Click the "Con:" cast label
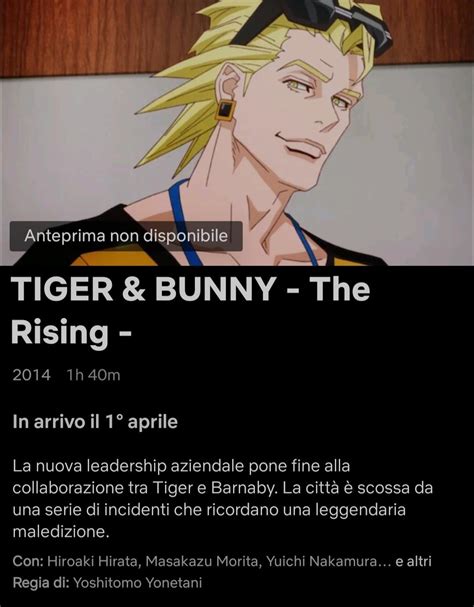Viewport: 474px width, 607px height. point(28,561)
